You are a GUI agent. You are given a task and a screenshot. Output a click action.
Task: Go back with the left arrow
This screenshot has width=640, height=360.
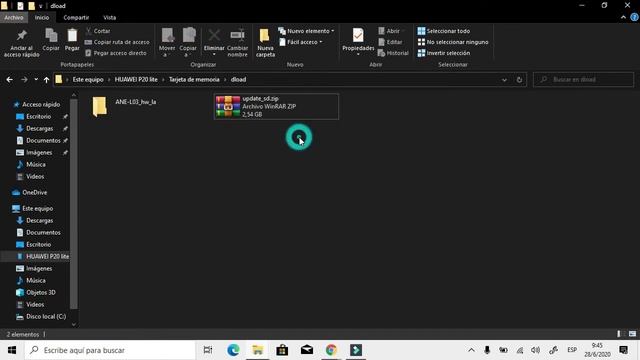pyautogui.click(x=9, y=80)
